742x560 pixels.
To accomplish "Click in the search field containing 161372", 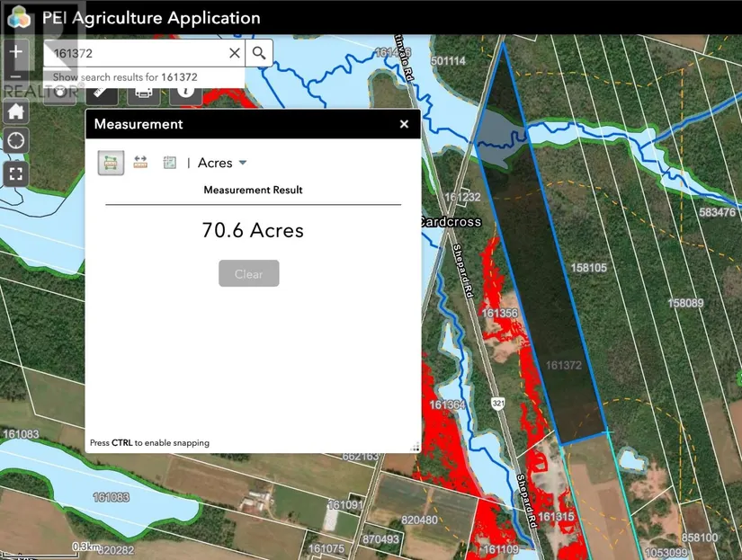I will click(x=135, y=53).
